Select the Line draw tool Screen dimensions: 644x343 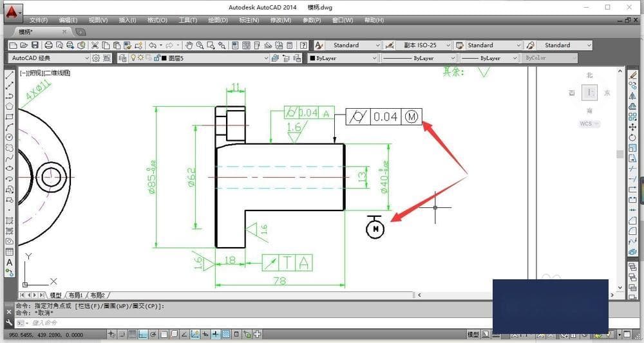point(10,75)
